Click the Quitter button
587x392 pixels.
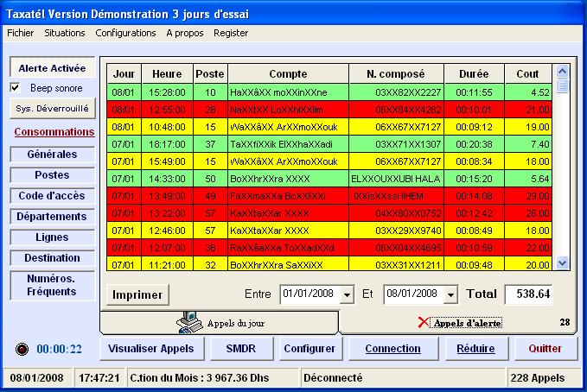coord(546,349)
